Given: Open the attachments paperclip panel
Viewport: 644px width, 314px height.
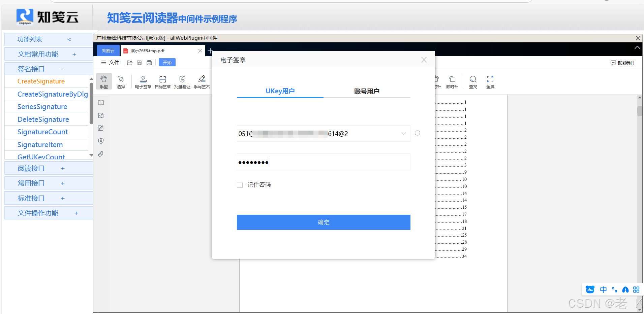Looking at the screenshot, I should (101, 154).
